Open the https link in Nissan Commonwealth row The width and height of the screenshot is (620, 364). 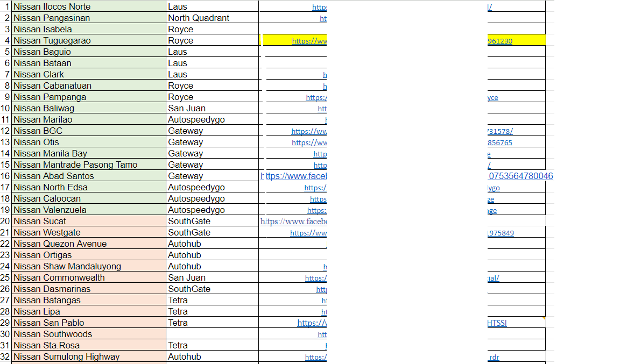[316, 278]
